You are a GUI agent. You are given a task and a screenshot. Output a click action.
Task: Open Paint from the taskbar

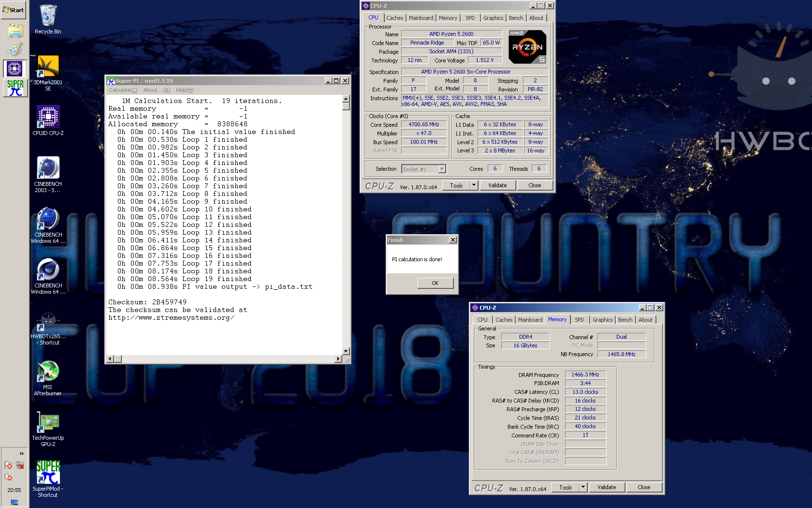(15, 49)
